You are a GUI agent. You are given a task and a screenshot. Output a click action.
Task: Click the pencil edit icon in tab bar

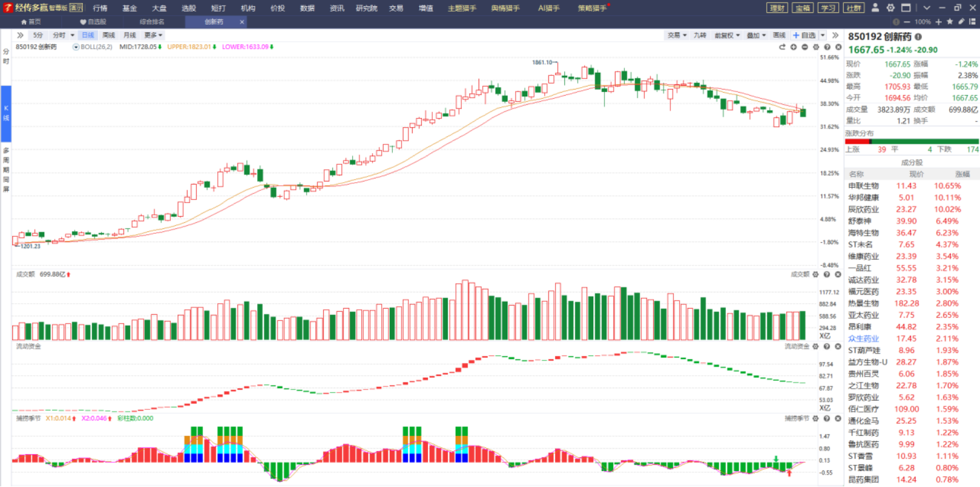click(961, 22)
